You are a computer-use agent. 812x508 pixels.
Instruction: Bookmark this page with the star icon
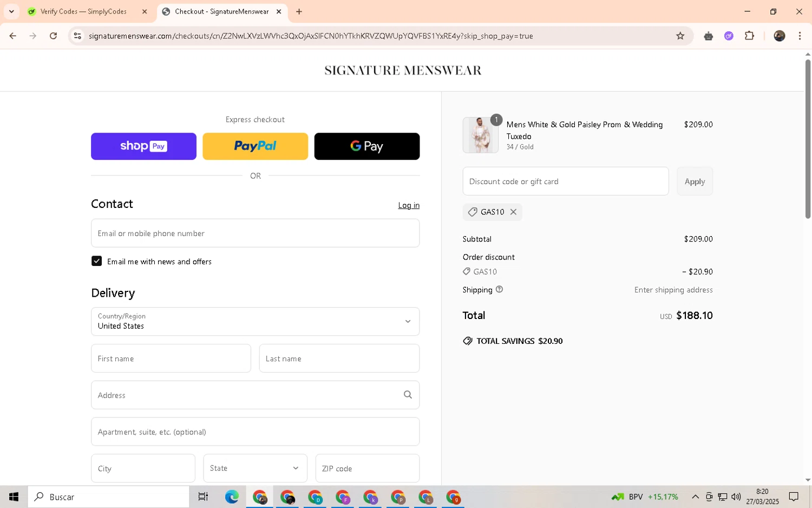(x=680, y=36)
